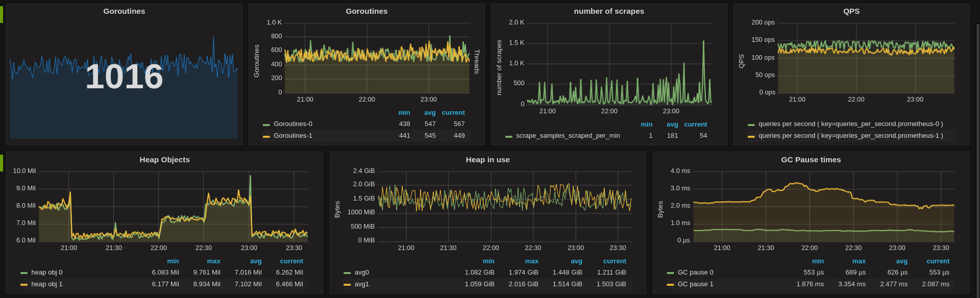Select GC pause 1 max 3.354 ms

click(852, 284)
